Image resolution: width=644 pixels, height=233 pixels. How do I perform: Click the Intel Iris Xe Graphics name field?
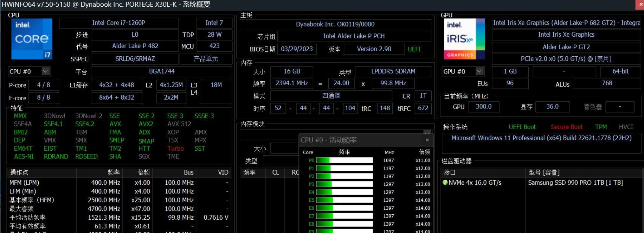(566, 34)
